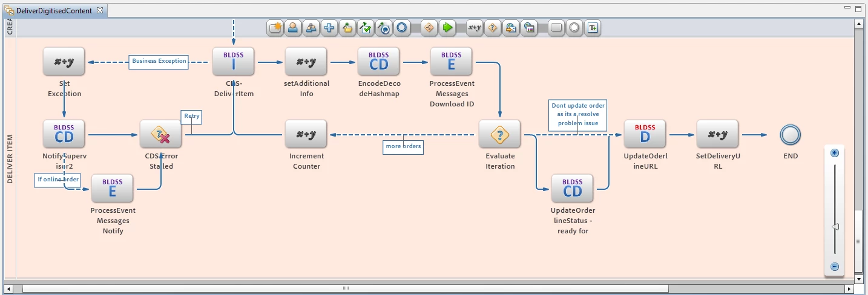The height and width of the screenshot is (295, 868).
Task: Click the zoom out minus button
Action: tap(834, 267)
